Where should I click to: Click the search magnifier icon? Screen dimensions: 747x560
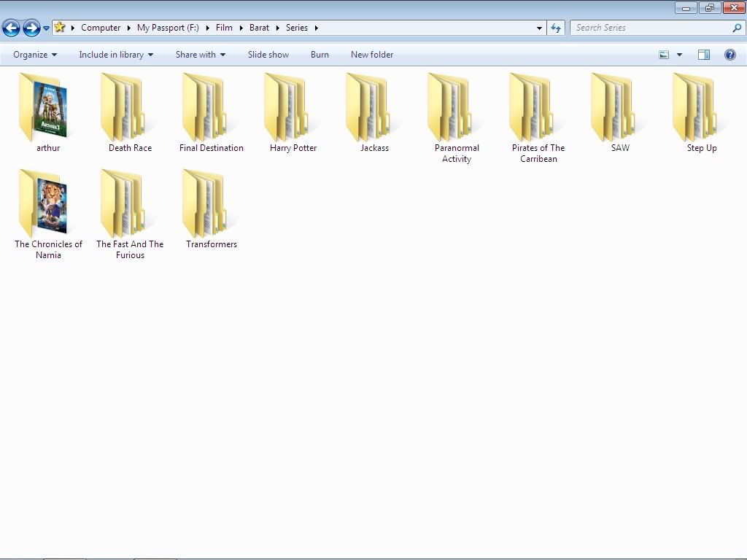coord(737,28)
